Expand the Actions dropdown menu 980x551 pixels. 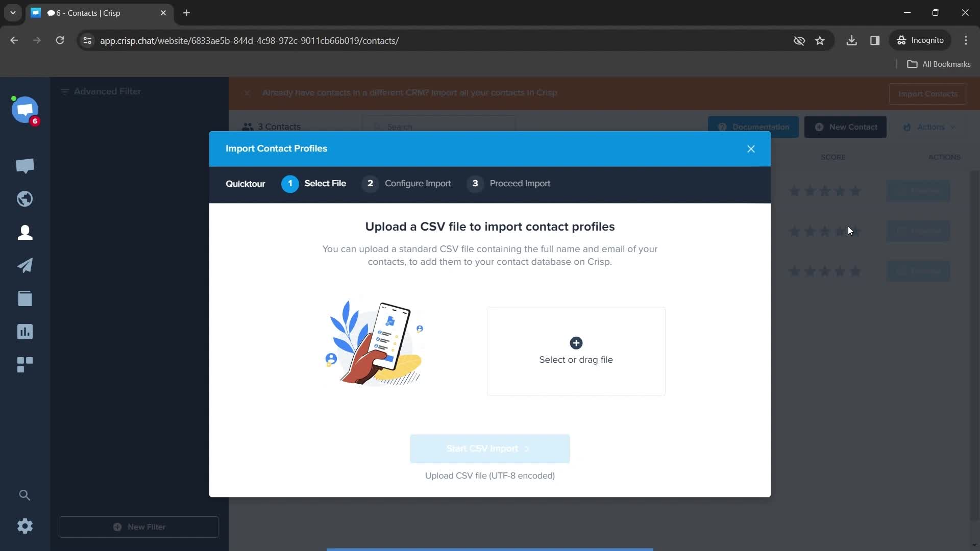(x=931, y=127)
